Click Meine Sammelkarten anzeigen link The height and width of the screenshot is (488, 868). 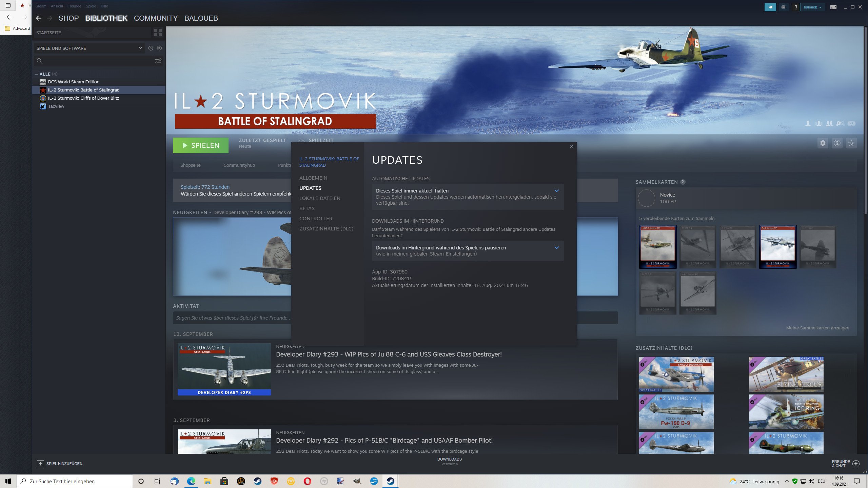[x=817, y=328]
